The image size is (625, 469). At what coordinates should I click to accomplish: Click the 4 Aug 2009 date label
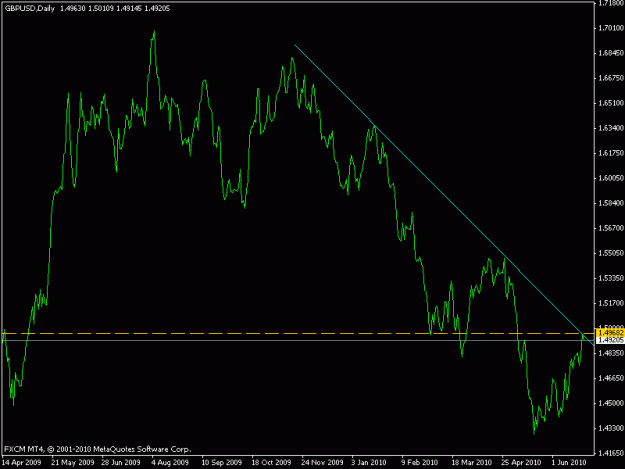170,463
